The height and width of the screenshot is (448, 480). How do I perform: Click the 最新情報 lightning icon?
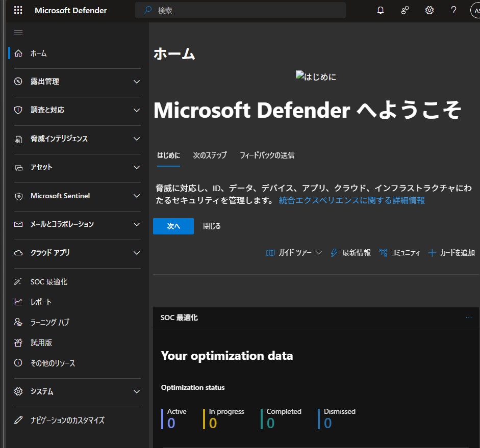[x=334, y=252]
